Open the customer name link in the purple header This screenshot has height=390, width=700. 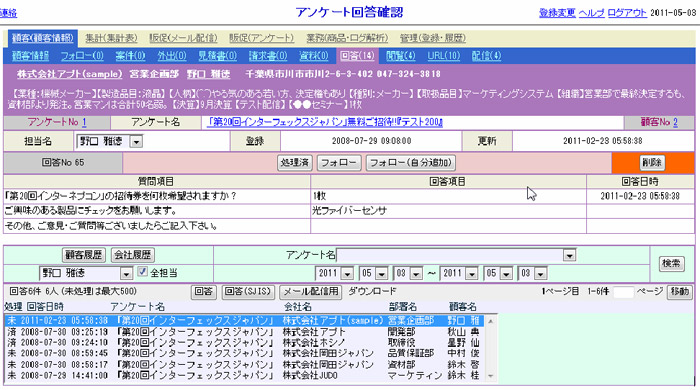point(208,74)
